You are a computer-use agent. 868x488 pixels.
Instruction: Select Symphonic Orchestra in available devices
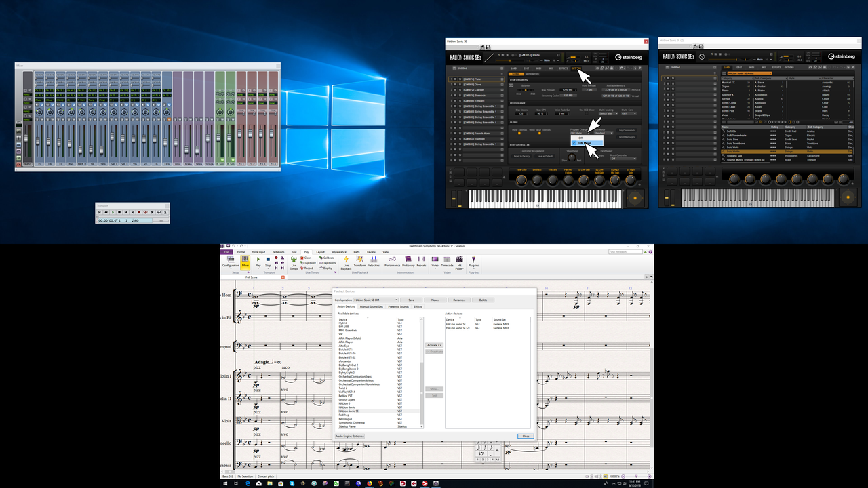[379, 422]
